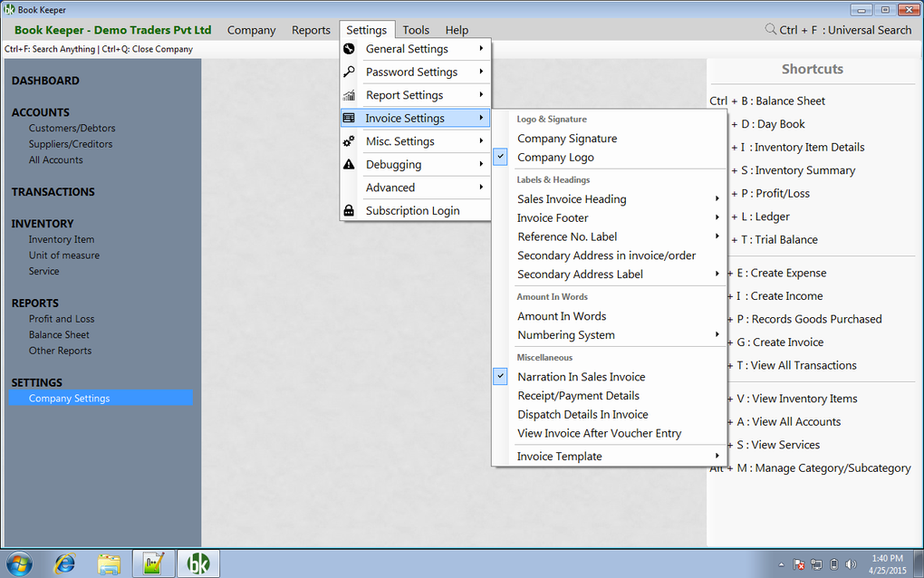Click the Debugging warning triangle icon

point(349,164)
